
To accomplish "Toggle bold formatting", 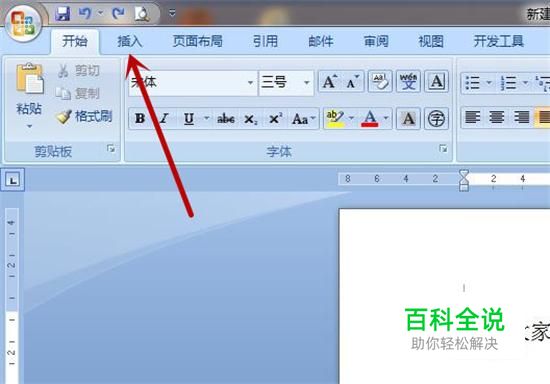I will click(140, 119).
